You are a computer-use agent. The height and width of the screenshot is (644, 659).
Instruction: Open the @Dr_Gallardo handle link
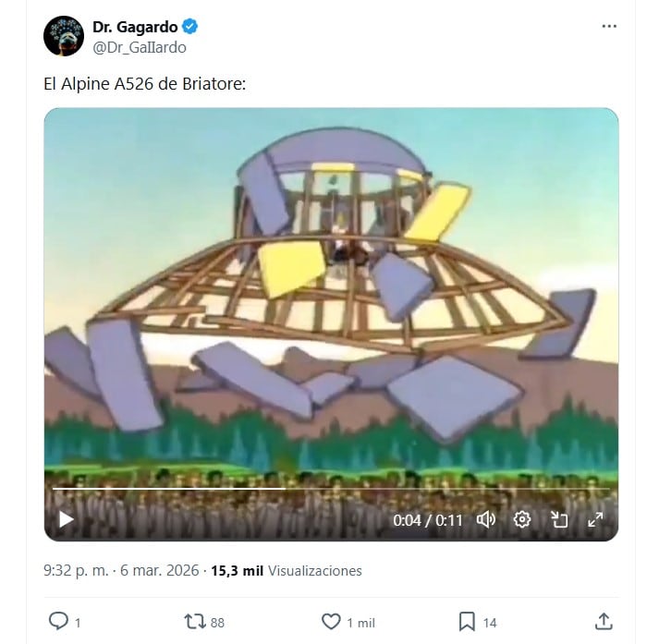coord(140,47)
